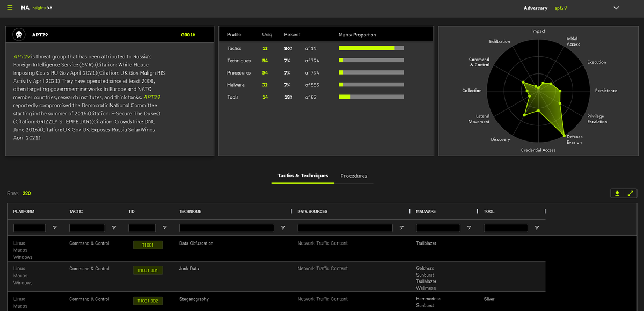
Task: Click the Malware uniq value 32
Action: point(265,85)
